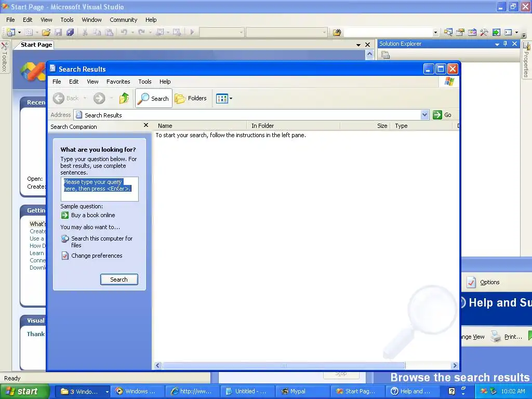Click the Save All icon in Visual Studio toolbar
Screen dimensions: 532x399
70,32
